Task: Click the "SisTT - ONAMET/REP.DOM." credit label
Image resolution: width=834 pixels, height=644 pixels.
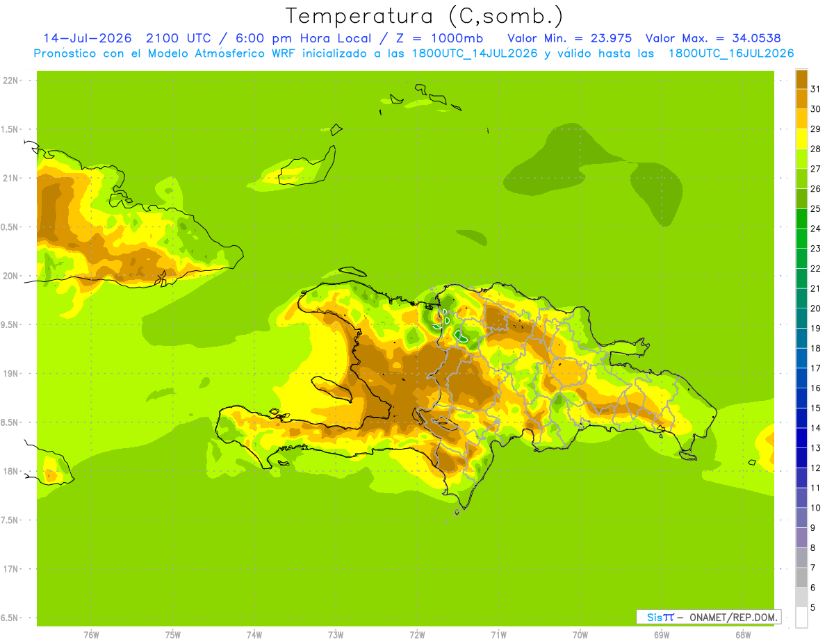Action: tap(709, 617)
